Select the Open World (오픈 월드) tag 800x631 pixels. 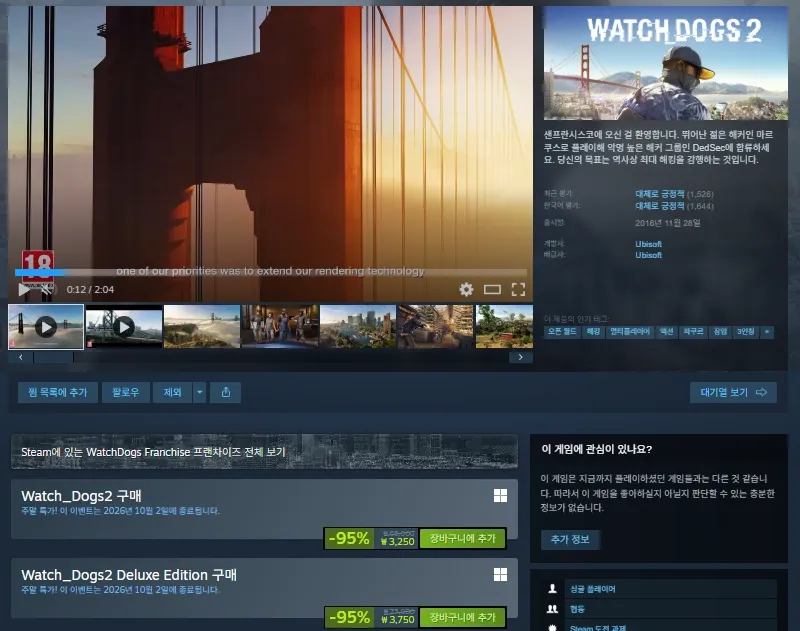tap(562, 332)
